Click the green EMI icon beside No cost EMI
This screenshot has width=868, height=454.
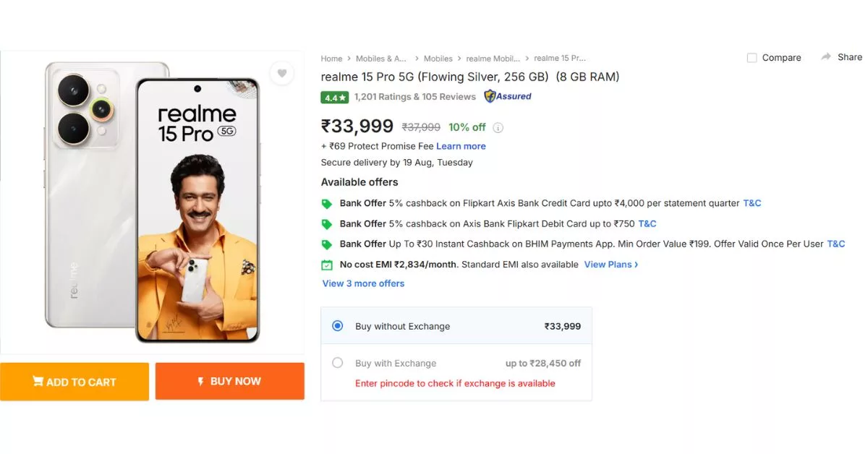pyautogui.click(x=327, y=265)
